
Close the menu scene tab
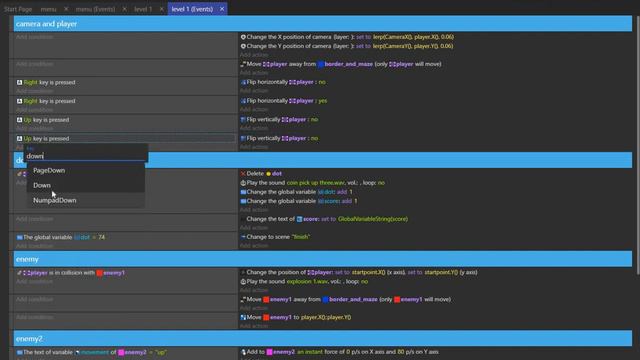(x=66, y=9)
